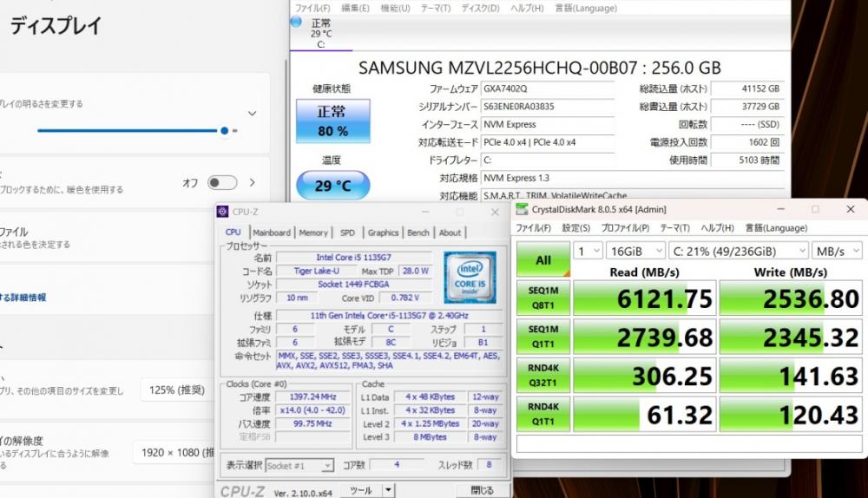
Task: Click the 1397.24 MHz core speed value
Action: 312,396
